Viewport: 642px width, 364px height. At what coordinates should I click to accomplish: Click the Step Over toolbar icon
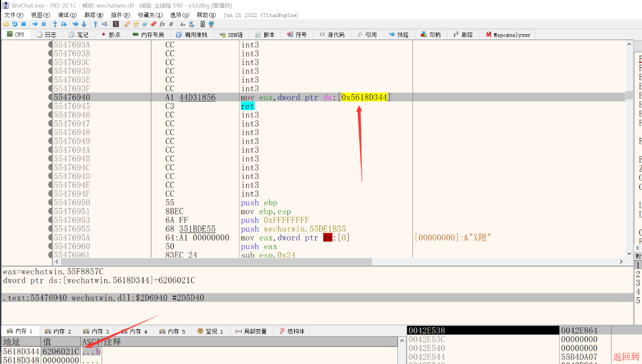point(64,24)
